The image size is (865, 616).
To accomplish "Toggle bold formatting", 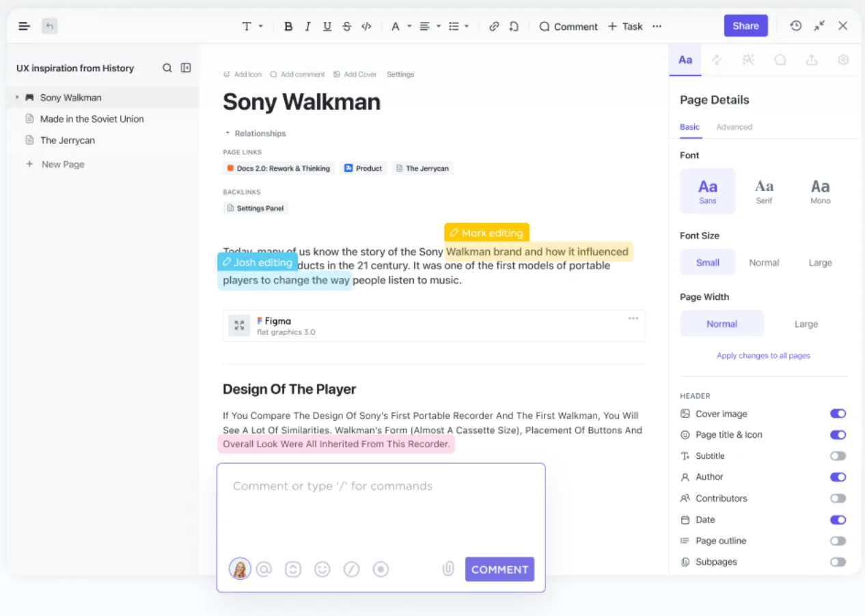I will (x=288, y=27).
